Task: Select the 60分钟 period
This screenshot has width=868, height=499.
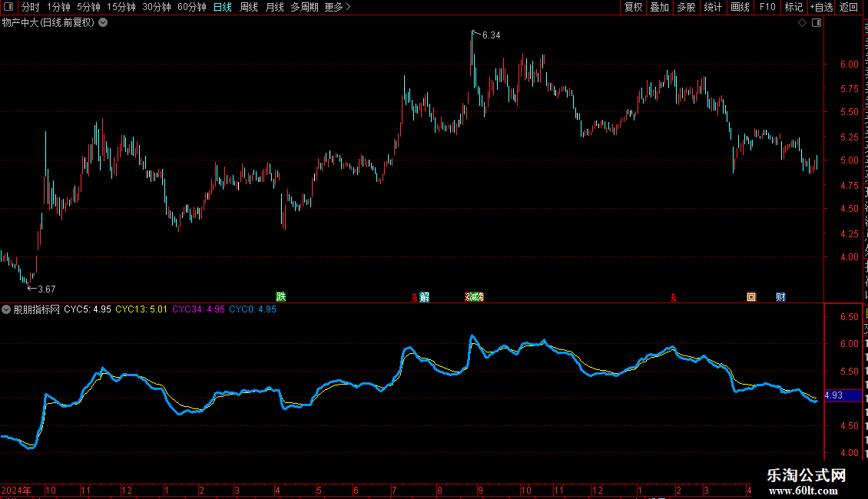Action: pyautogui.click(x=192, y=7)
